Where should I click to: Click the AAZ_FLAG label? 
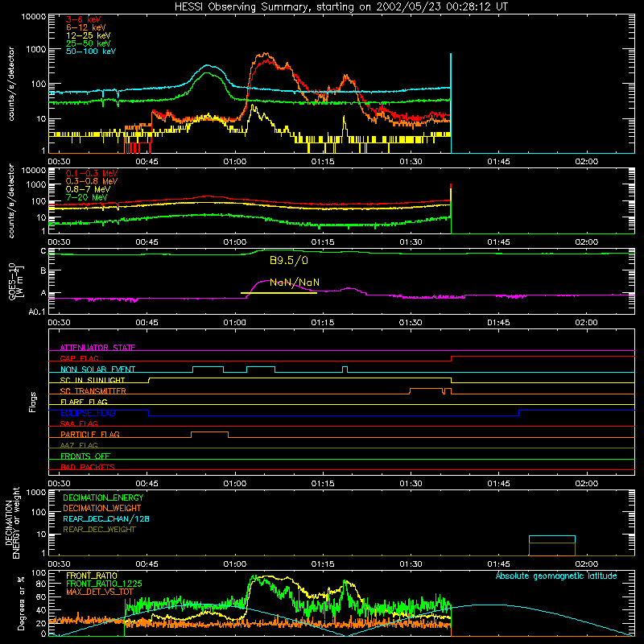(x=79, y=445)
